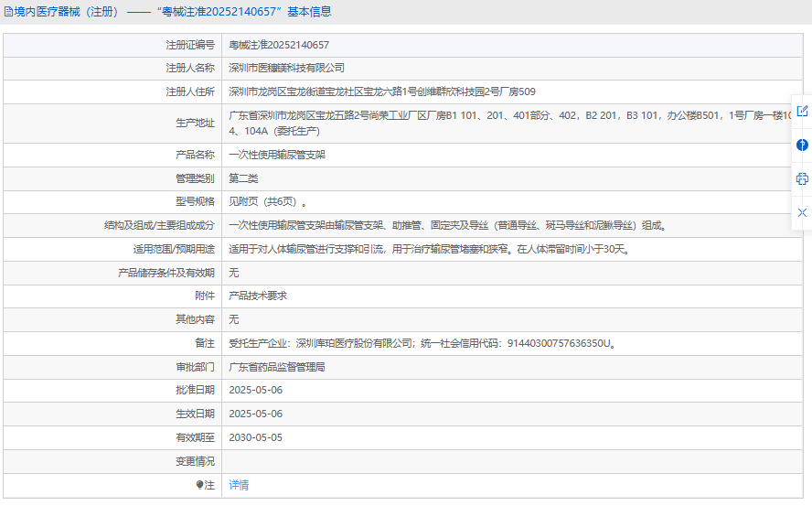812x506 pixels.
Task: Click the lightbulb icon beside 注
Action: click(199, 485)
